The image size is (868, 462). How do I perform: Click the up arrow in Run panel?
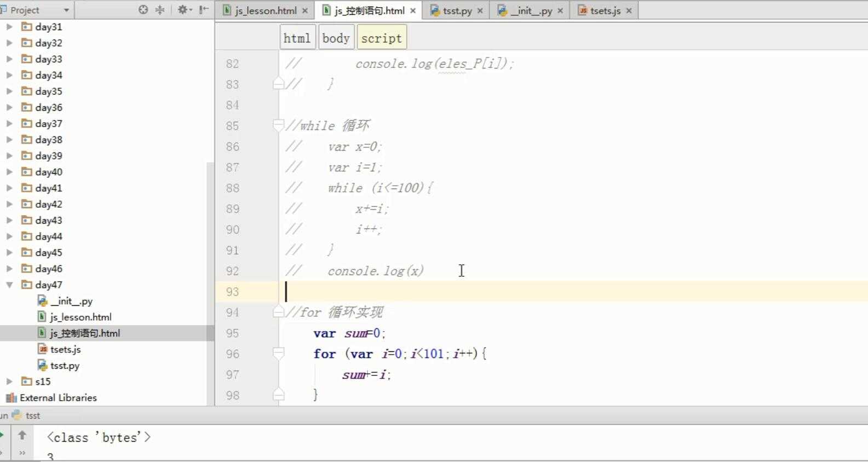(x=22, y=435)
